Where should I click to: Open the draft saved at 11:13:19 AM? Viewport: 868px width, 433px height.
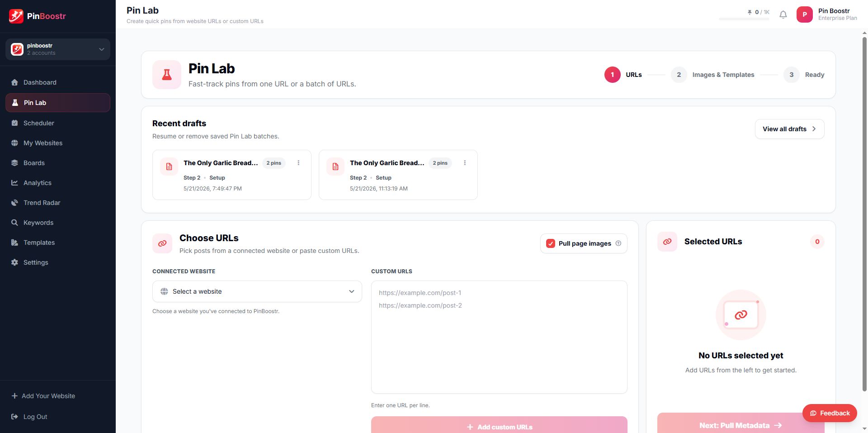click(x=398, y=175)
